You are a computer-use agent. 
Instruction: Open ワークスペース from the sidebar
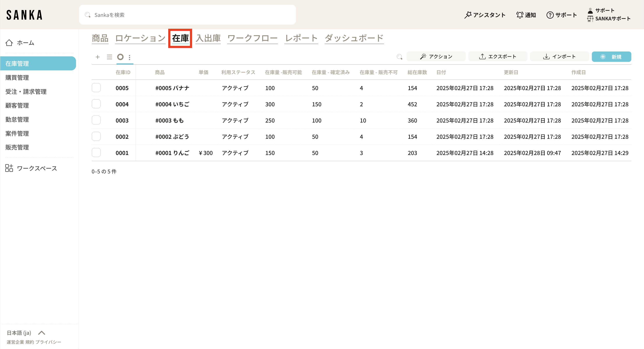37,168
